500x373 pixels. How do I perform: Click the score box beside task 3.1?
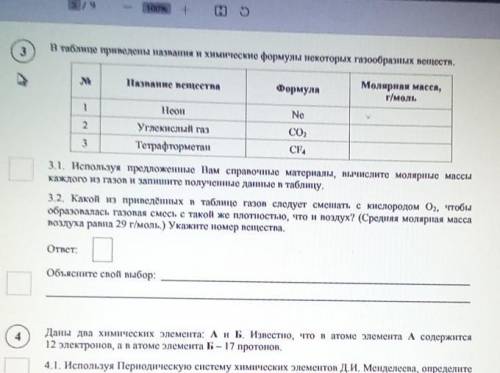(21, 170)
